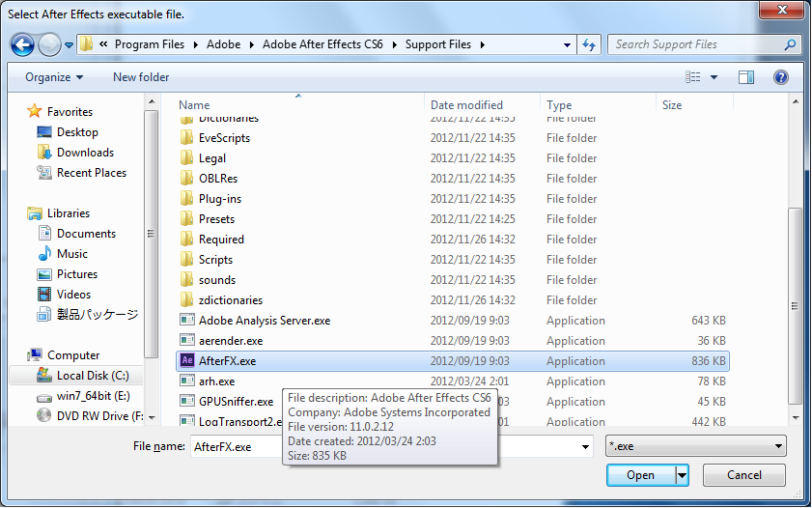
Task: Select the Scripts folder icon
Action: [186, 260]
